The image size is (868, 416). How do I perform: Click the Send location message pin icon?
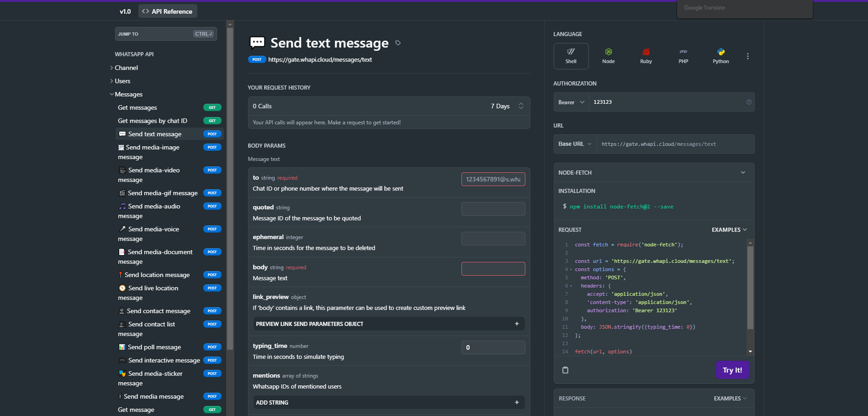click(x=120, y=275)
